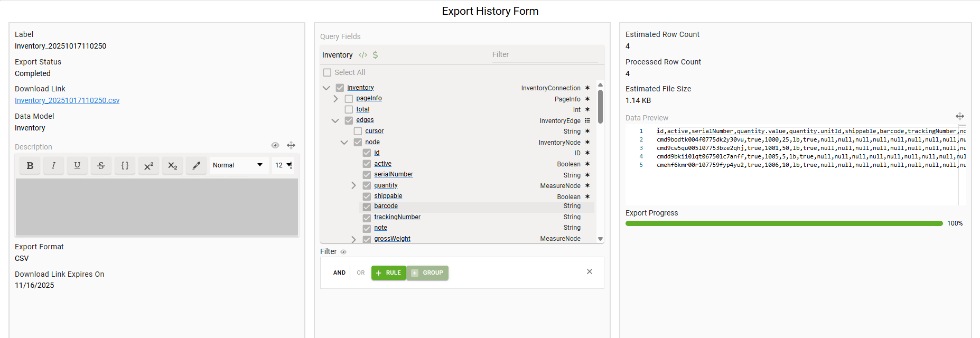Apply subscript formatting
This screenshot has height=338, width=980.
172,166
